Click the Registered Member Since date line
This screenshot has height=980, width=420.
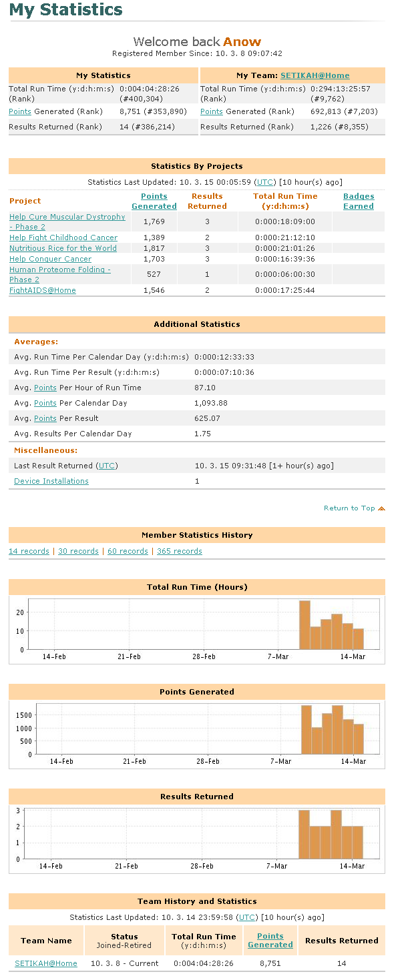pyautogui.click(x=197, y=53)
